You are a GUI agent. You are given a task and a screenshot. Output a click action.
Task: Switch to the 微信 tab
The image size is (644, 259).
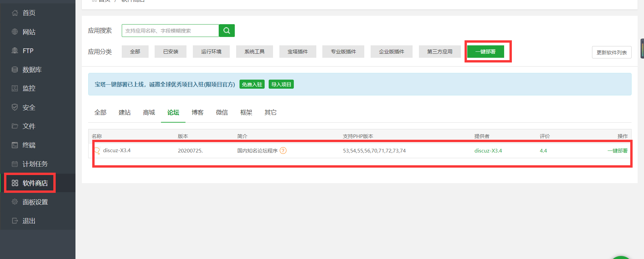click(x=222, y=113)
